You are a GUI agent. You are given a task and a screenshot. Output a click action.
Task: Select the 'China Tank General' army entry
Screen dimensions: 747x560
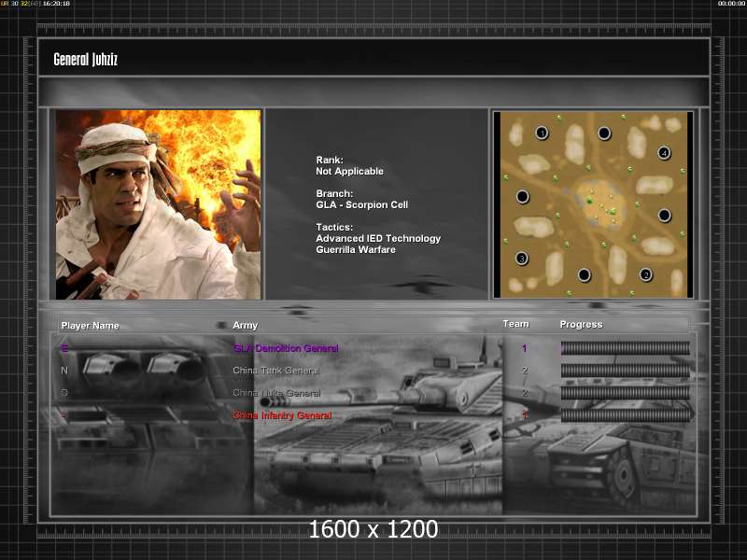[275, 371]
